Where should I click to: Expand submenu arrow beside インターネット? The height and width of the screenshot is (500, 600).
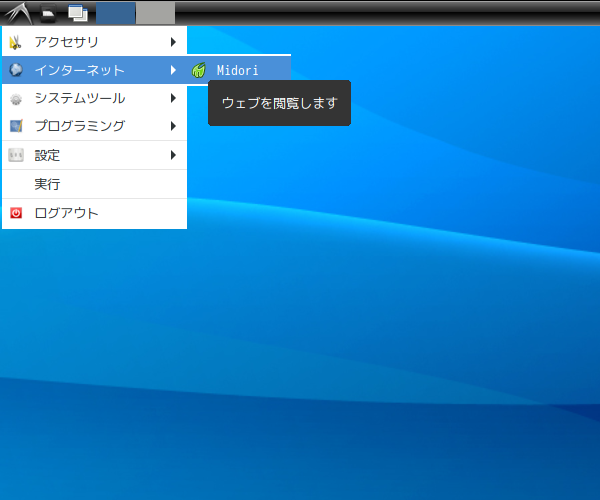[173, 70]
